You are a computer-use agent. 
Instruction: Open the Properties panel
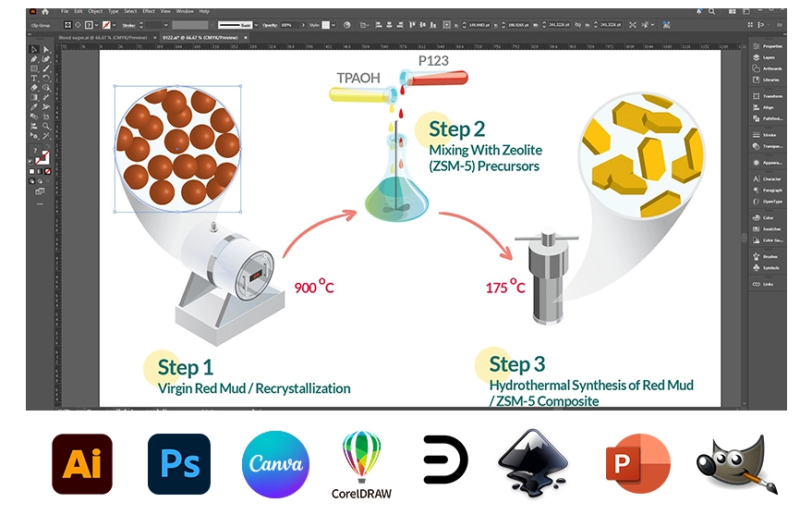tap(768, 46)
